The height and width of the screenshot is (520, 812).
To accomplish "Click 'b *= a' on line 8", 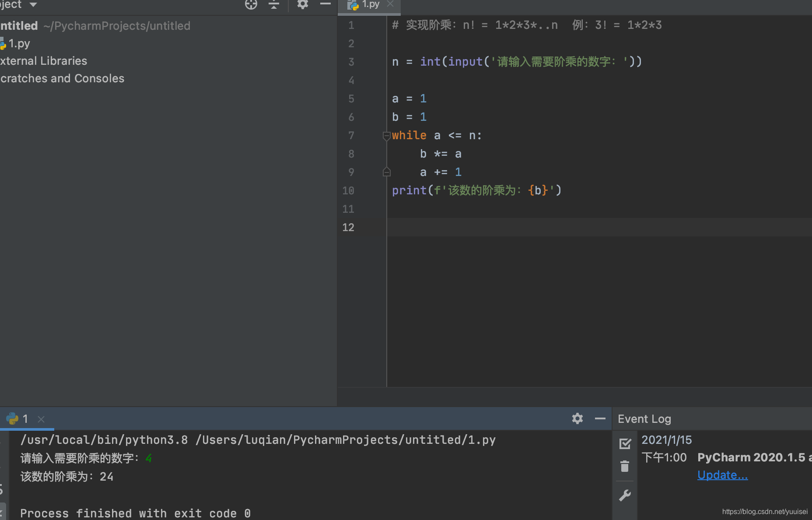I will click(441, 154).
